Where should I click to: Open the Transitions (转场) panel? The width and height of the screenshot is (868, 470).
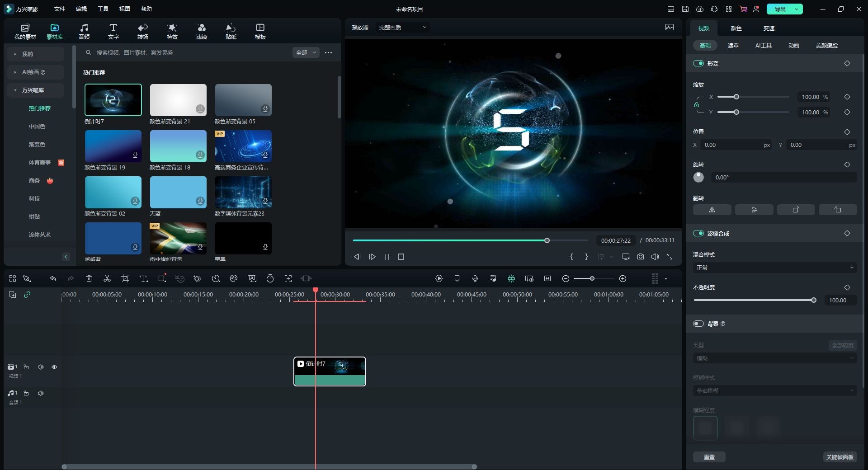click(x=143, y=32)
